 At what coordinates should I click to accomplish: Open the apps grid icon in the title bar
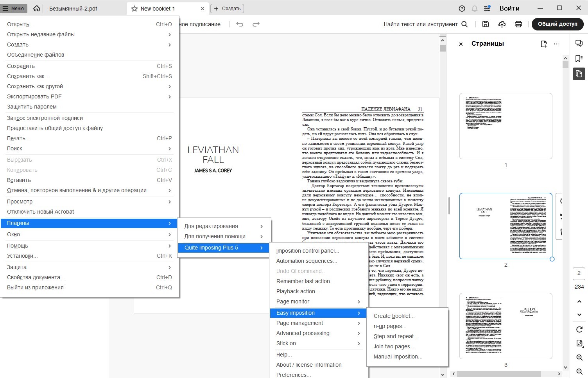tap(487, 8)
